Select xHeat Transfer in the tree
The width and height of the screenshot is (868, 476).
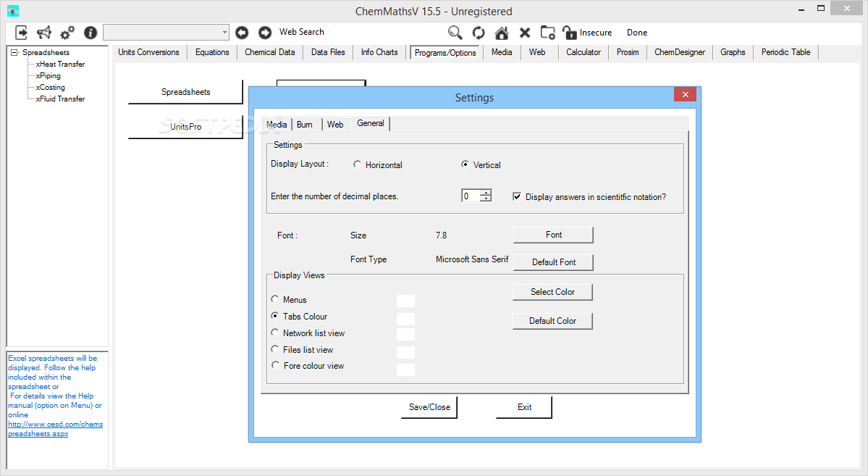60,64
